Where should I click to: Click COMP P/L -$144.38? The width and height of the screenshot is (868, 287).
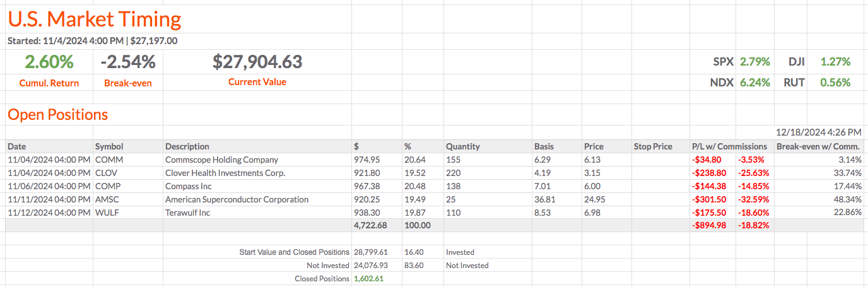pyautogui.click(x=709, y=186)
